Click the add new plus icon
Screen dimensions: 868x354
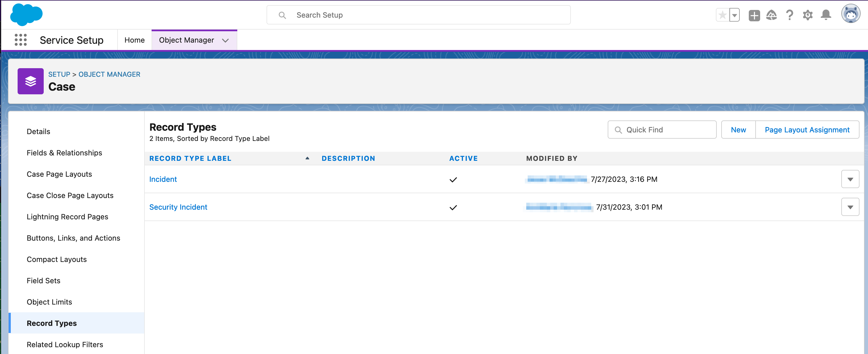tap(754, 15)
